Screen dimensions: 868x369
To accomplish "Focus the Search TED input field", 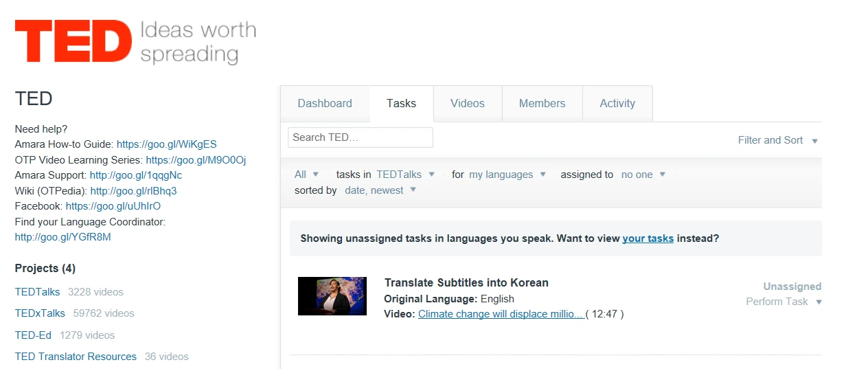I will (361, 137).
